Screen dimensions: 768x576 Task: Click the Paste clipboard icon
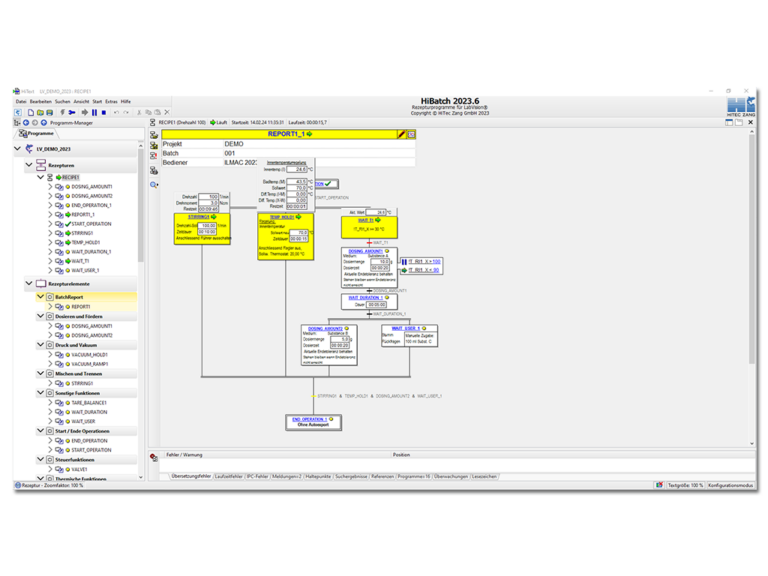tap(157, 112)
